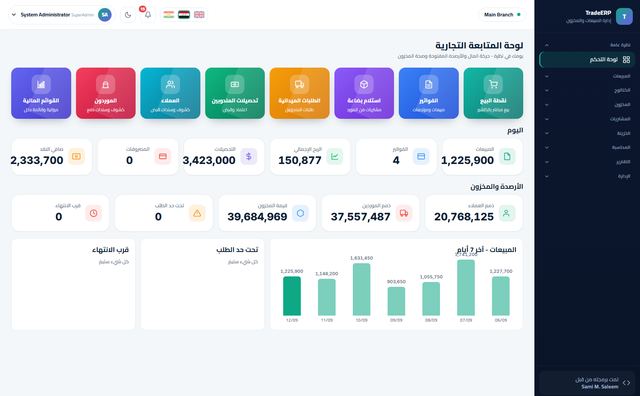The height and width of the screenshot is (396, 640).
Task: Click the orange warning triangle icon
Action: pyautogui.click(x=197, y=213)
